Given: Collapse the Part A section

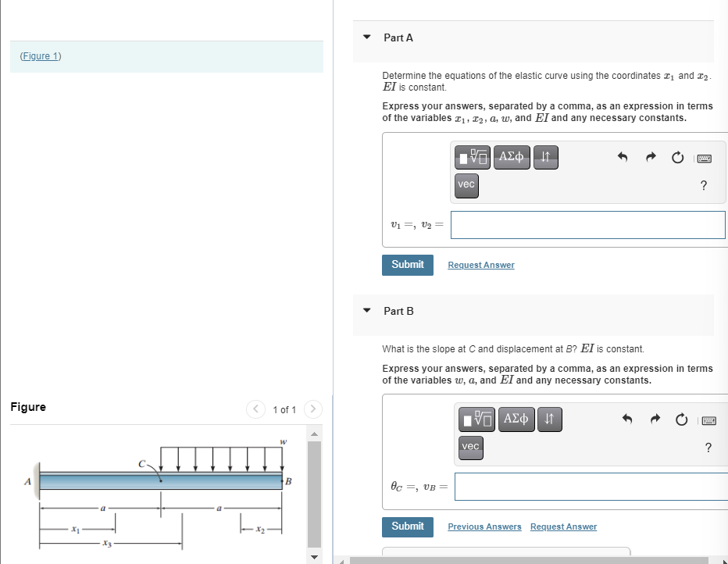Looking at the screenshot, I should tap(367, 37).
